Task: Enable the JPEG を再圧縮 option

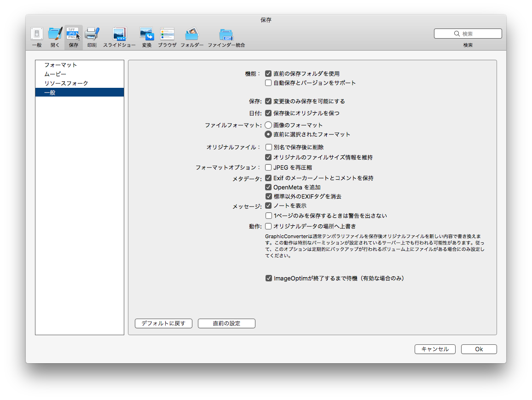Action: 268,167
